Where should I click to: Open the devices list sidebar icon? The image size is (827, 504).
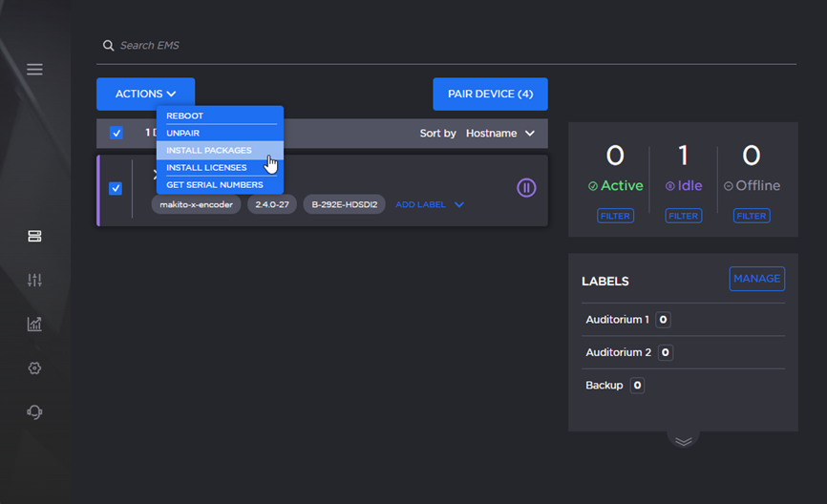pos(34,237)
